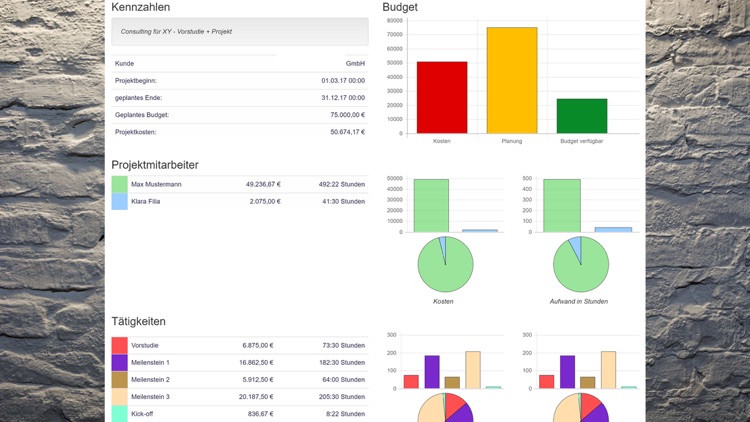Click the brown Meilenstein 2 color swatch

tap(120, 380)
